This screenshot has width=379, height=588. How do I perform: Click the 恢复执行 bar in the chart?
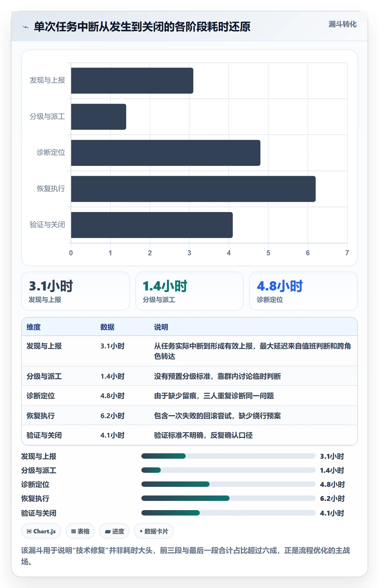pyautogui.click(x=193, y=189)
